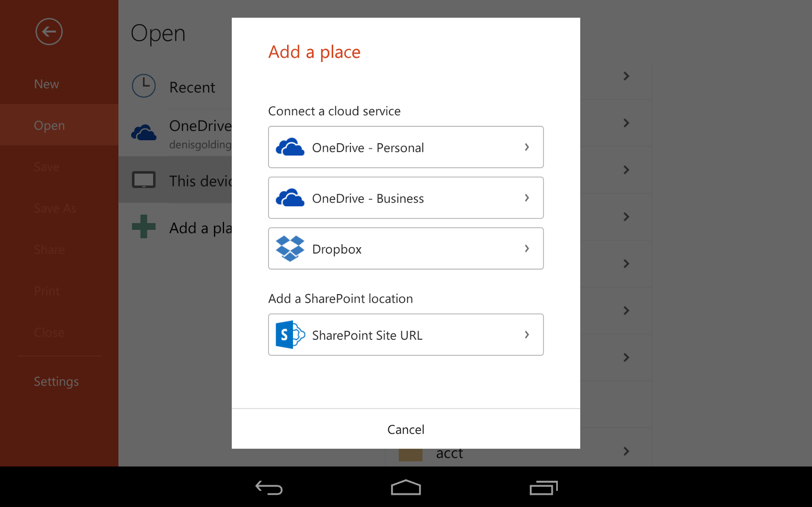The width and height of the screenshot is (812, 507).
Task: Expand the OneDrive - Personal chevron
Action: [527, 147]
